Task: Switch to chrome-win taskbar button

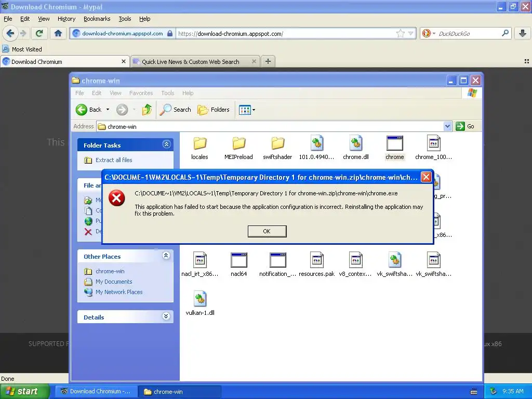Action: click(x=180, y=391)
